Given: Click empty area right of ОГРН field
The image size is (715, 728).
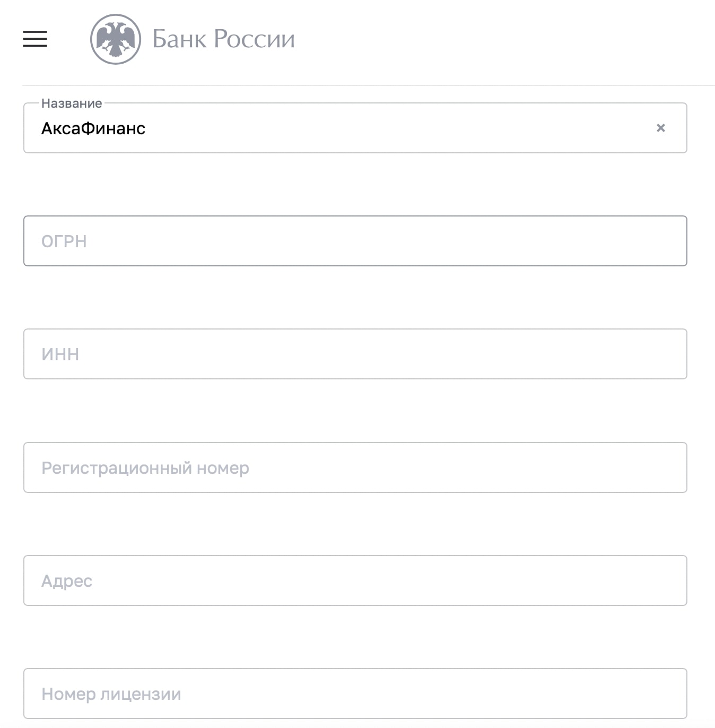Looking at the screenshot, I should click(x=701, y=241).
